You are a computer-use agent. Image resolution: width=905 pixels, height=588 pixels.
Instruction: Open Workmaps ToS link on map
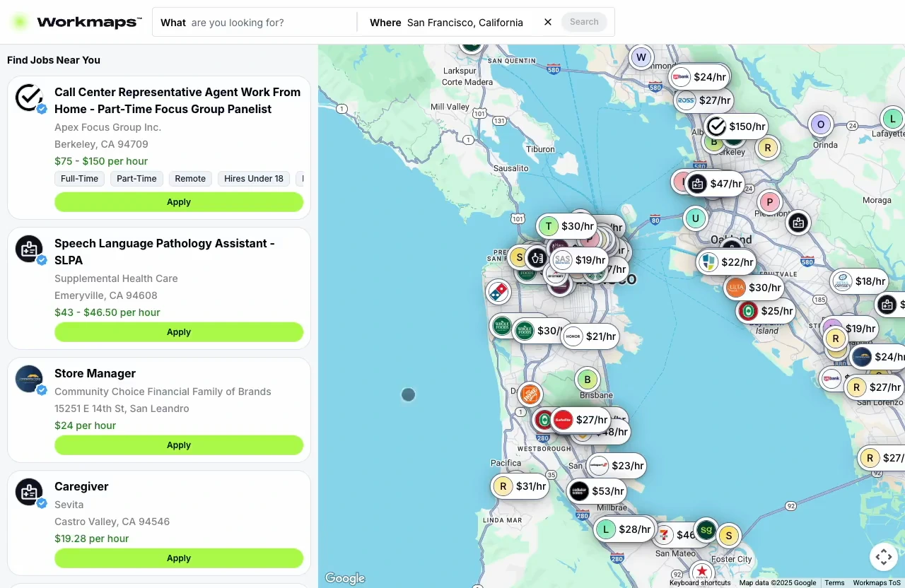pyautogui.click(x=876, y=583)
